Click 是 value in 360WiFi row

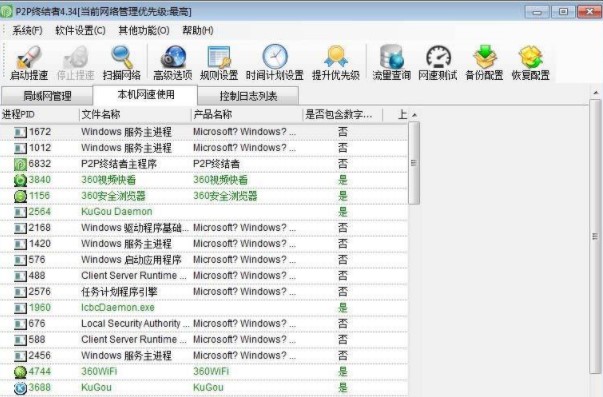(x=343, y=372)
